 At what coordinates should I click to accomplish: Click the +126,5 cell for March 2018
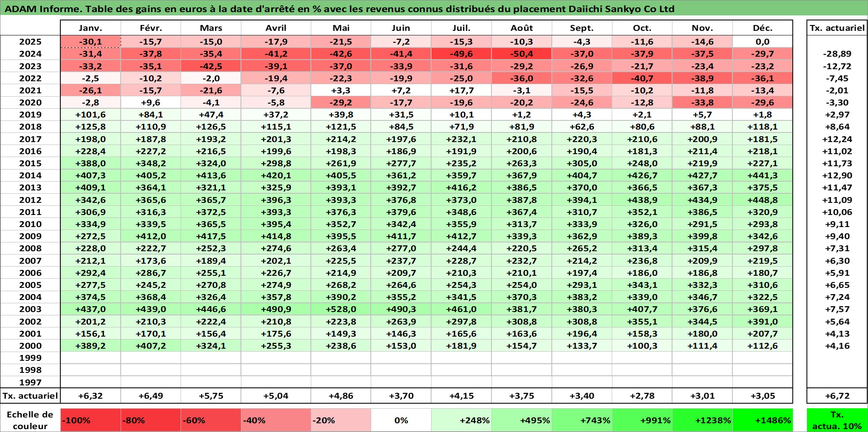(211, 127)
